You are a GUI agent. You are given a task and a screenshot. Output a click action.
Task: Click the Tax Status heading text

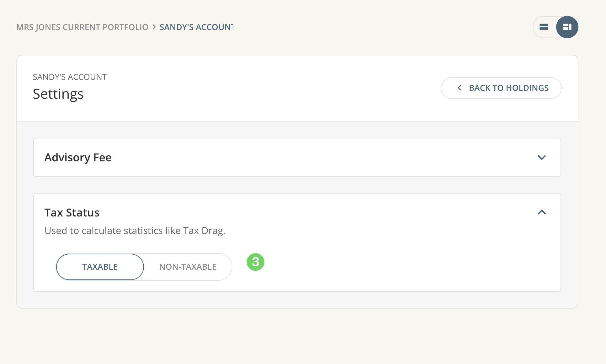(72, 213)
